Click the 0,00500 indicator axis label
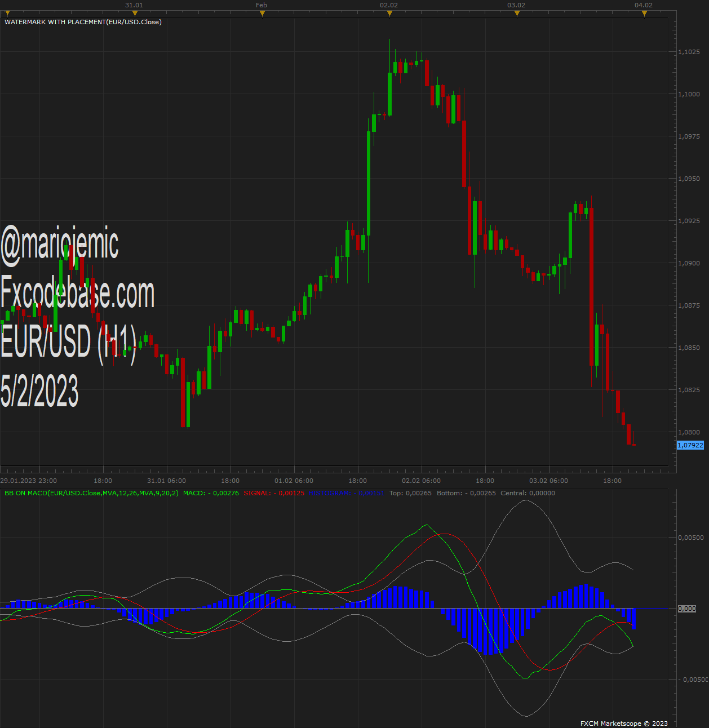The image size is (709, 728). [x=690, y=538]
